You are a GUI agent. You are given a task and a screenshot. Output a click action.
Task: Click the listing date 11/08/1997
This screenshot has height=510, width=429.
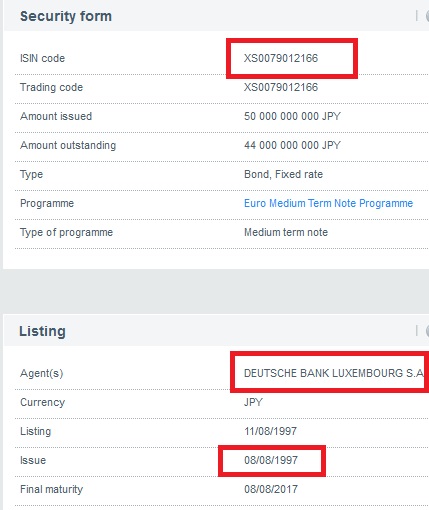(x=270, y=431)
